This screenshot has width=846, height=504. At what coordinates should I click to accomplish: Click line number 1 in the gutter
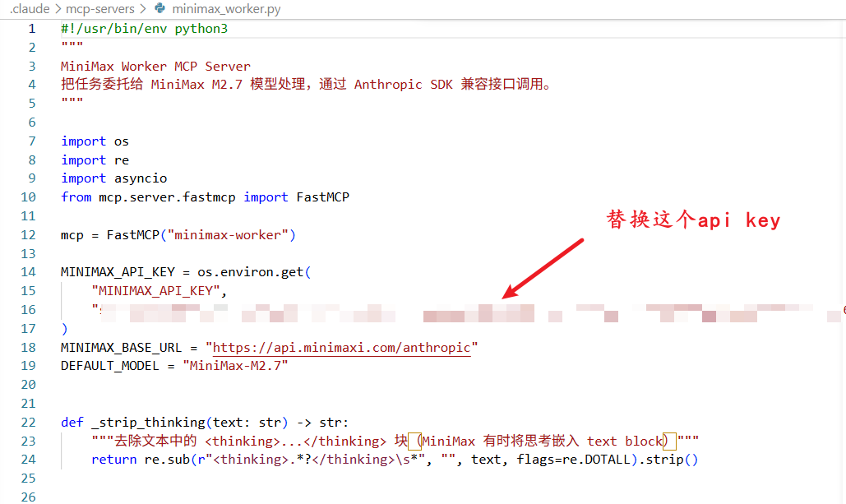tap(32, 29)
